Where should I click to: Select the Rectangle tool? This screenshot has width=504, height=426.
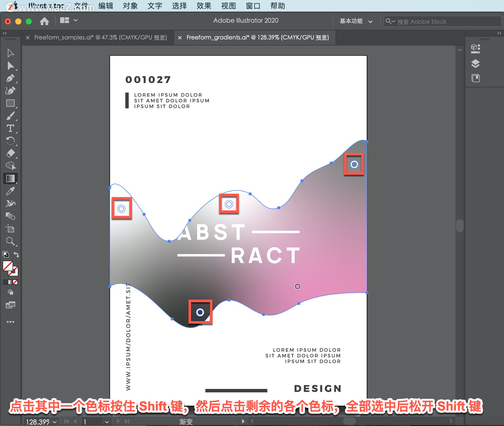click(10, 103)
